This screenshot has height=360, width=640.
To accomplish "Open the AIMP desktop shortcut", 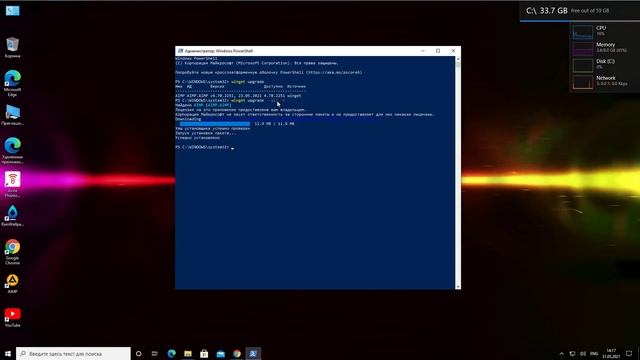I will point(13,283).
